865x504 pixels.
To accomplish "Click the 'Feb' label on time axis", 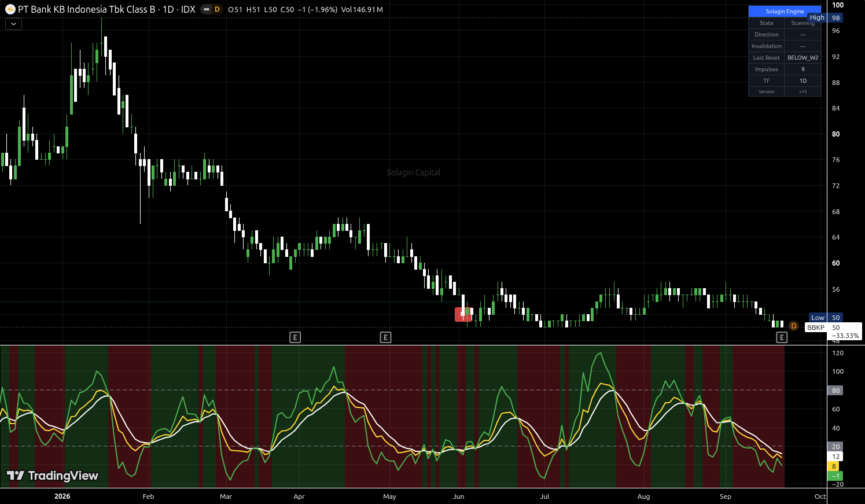I will pos(148,496).
